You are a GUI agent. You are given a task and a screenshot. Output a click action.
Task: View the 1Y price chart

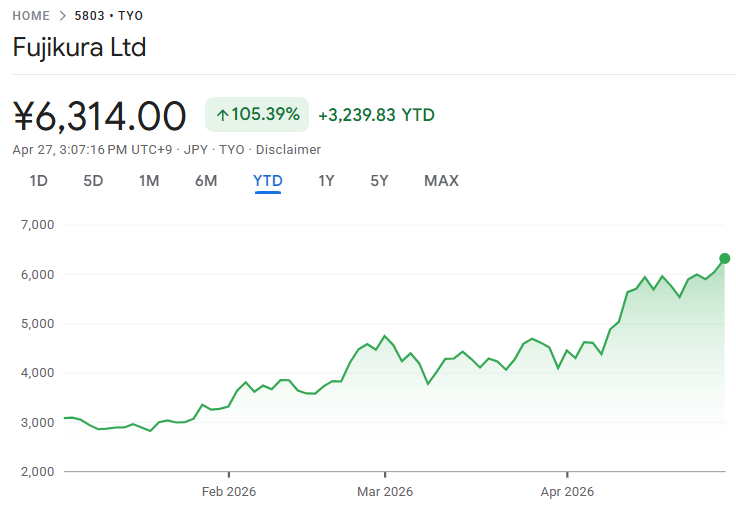[x=326, y=181]
